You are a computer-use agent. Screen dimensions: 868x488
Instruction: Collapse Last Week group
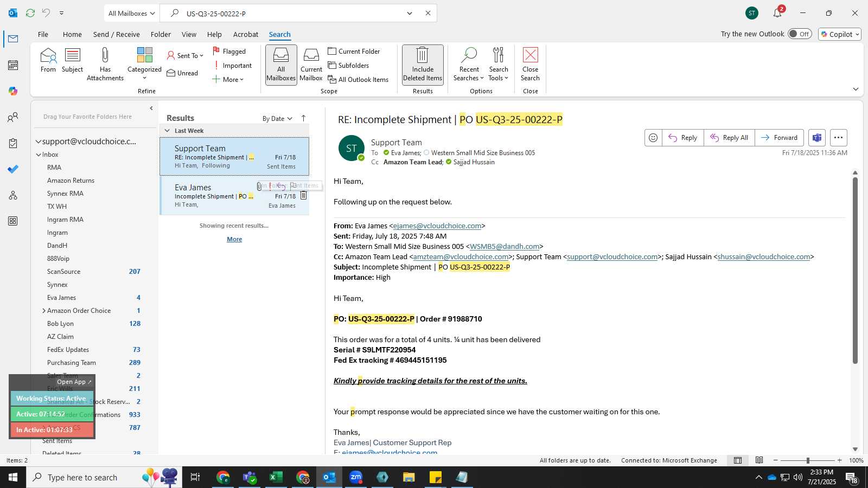(x=167, y=131)
